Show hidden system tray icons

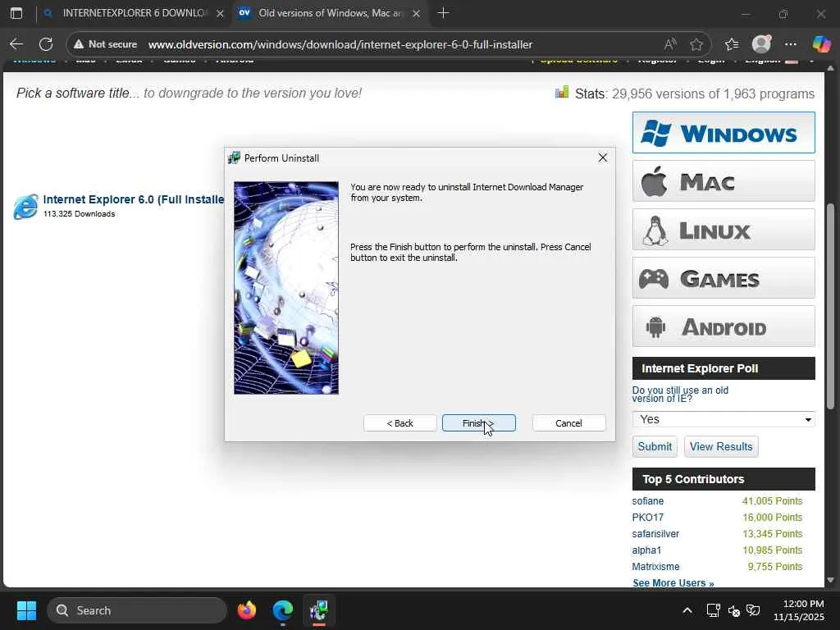[687, 610]
